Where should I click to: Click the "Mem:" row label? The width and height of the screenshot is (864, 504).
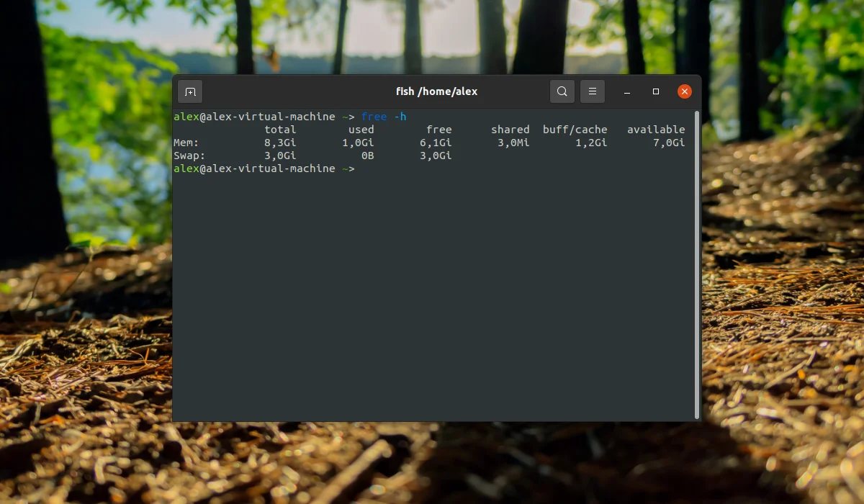click(186, 143)
